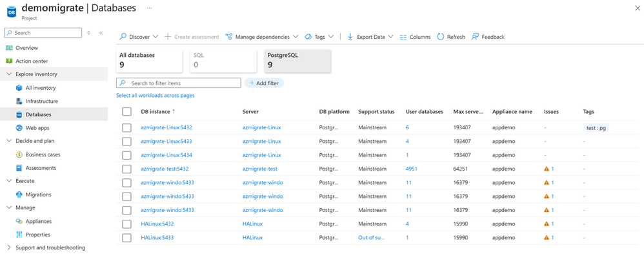Click the Add filter button
The height and width of the screenshot is (254, 644).
pyautogui.click(x=264, y=83)
